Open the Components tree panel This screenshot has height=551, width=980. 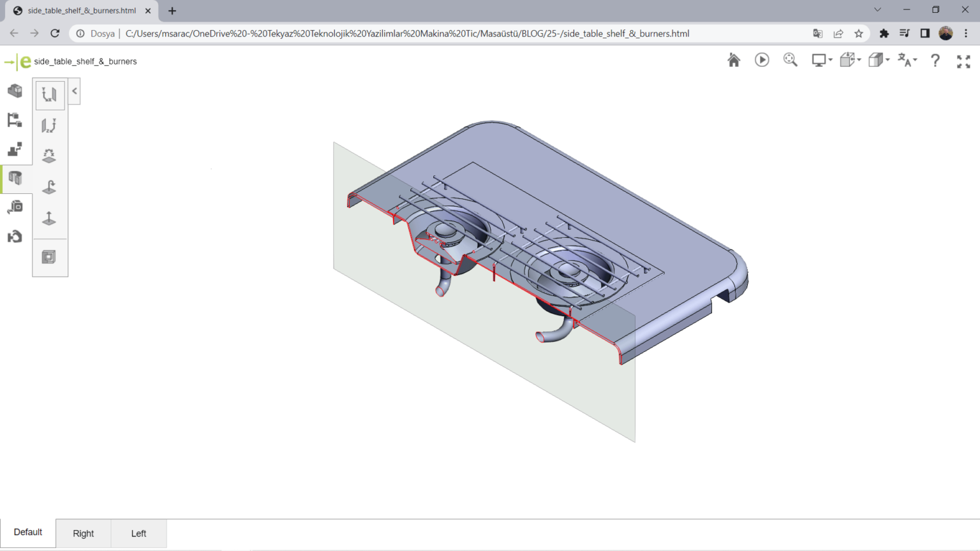coord(15,120)
